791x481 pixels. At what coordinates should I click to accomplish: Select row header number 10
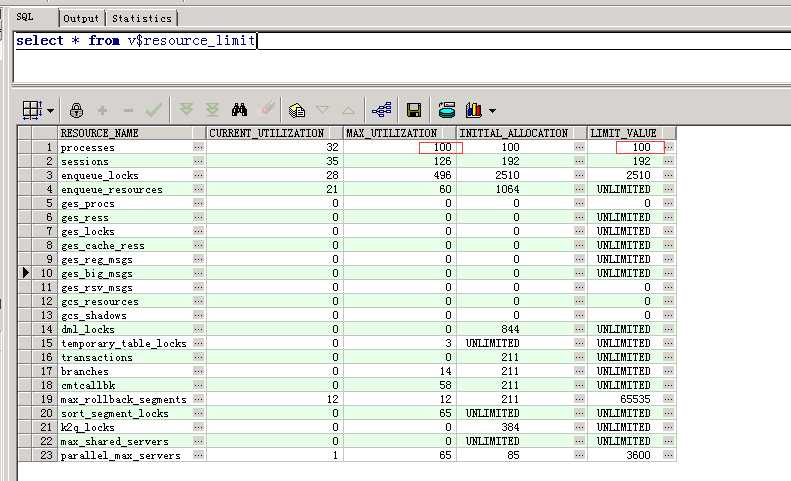45,273
